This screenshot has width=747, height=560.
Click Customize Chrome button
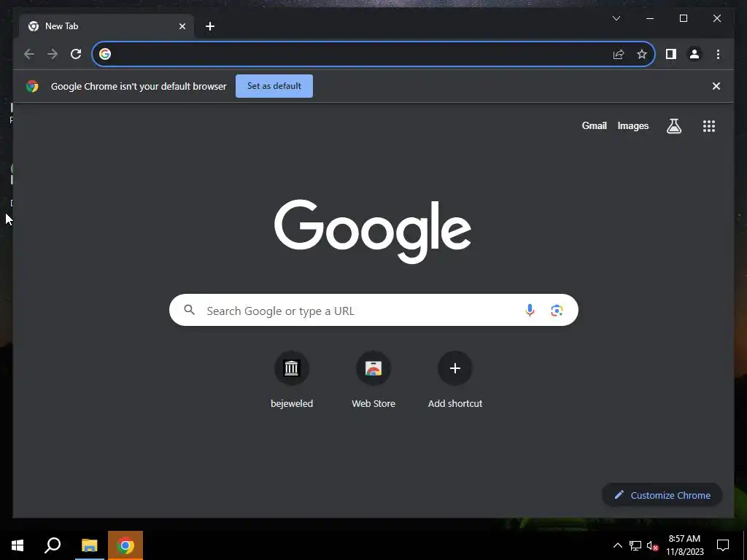pos(662,495)
